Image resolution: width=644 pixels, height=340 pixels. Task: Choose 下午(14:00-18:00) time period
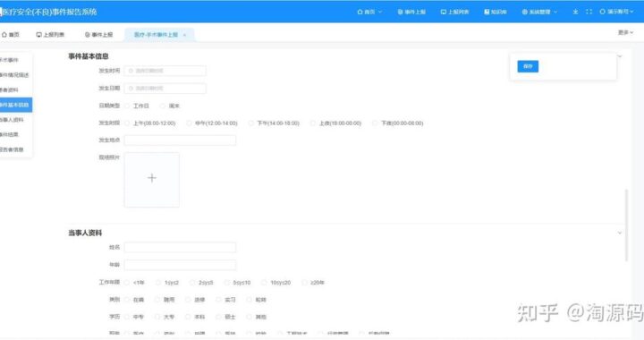(x=251, y=123)
